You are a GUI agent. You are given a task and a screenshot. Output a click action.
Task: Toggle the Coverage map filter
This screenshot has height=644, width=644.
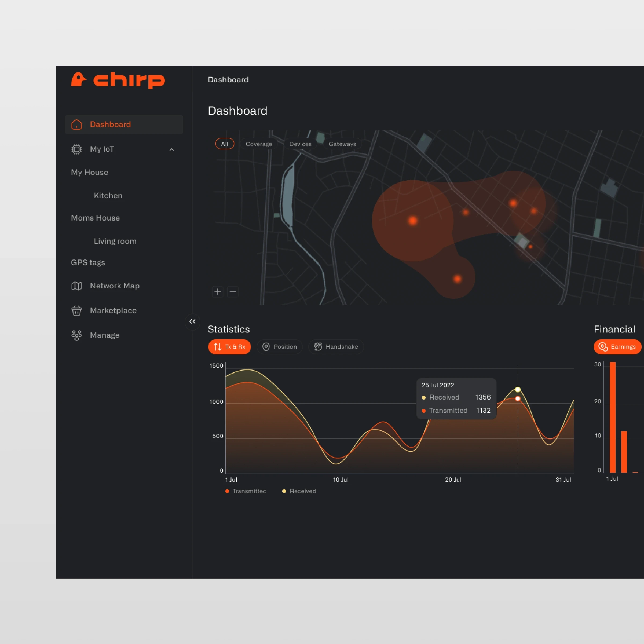click(x=259, y=144)
